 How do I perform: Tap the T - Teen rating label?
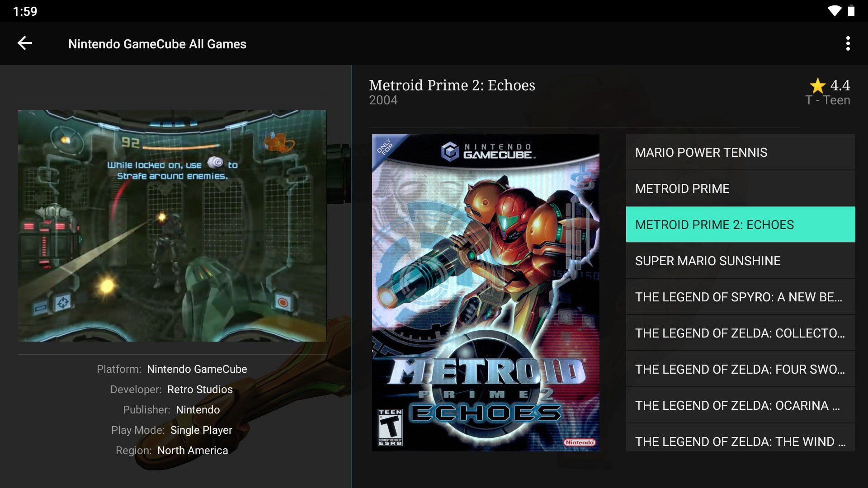[827, 100]
